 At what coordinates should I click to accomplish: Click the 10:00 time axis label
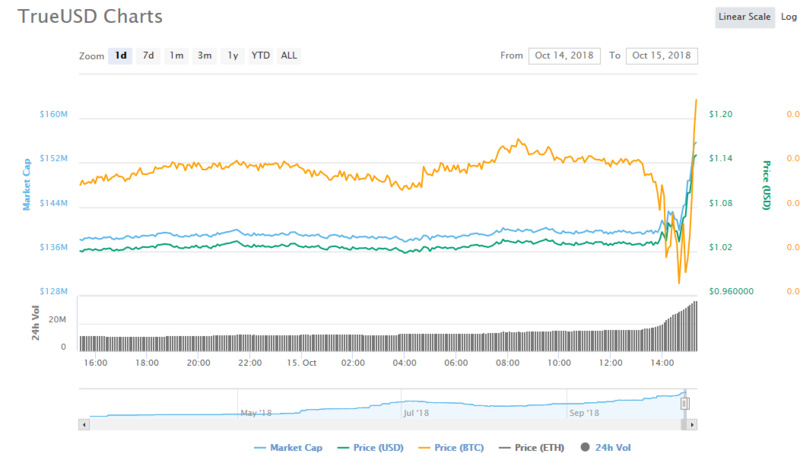[559, 363]
